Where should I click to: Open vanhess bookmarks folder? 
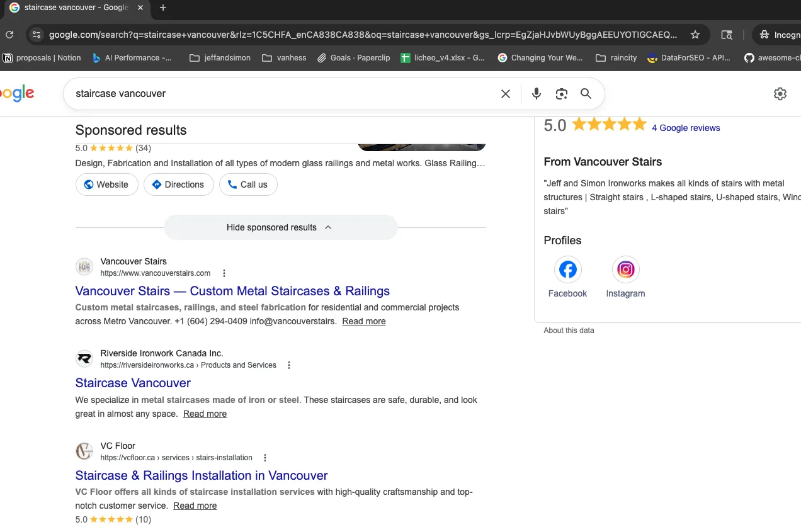[284, 57]
